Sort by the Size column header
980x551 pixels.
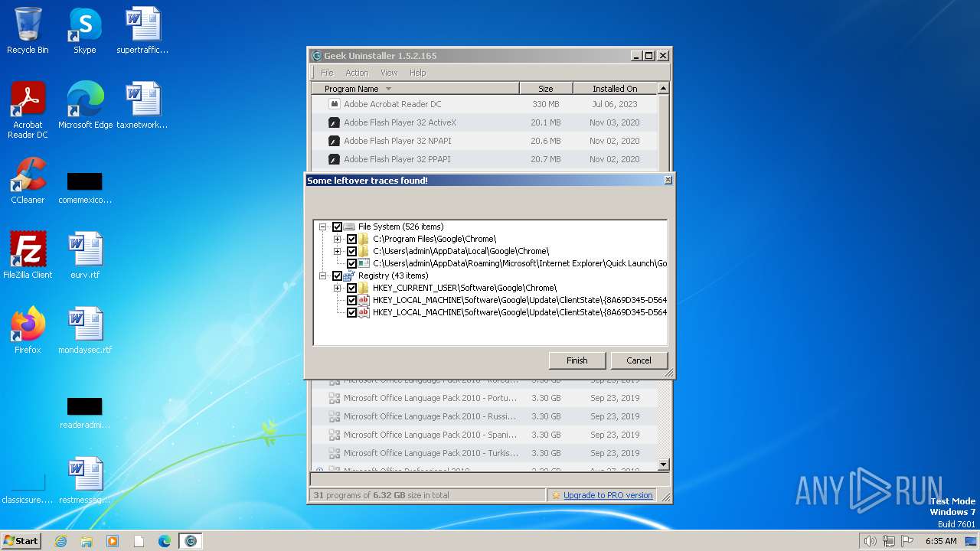pos(545,89)
